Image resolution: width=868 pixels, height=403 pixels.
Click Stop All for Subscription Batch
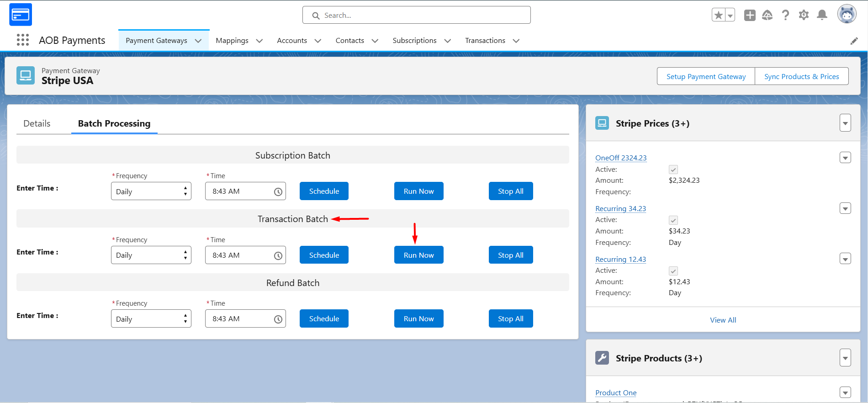(511, 191)
